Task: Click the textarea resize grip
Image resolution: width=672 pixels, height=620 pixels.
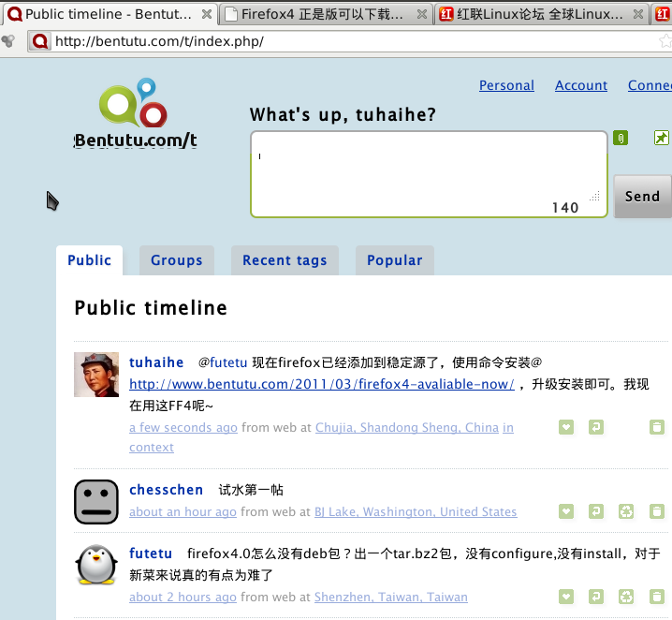Action: click(x=595, y=196)
